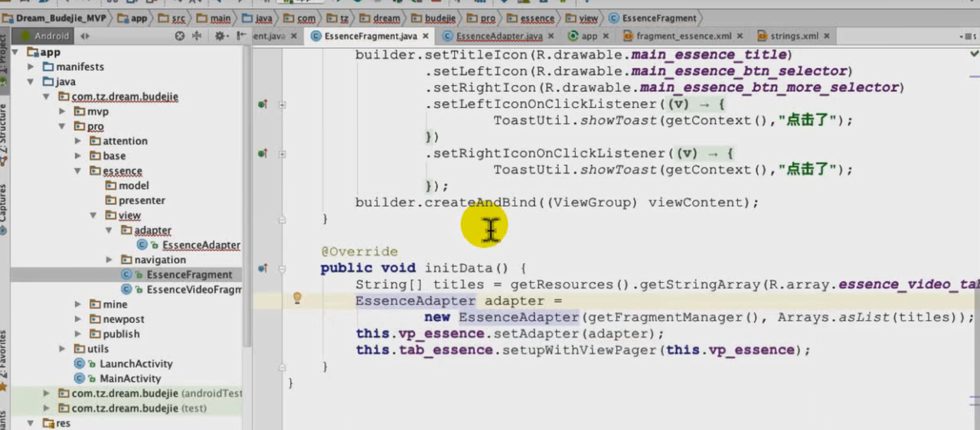The width and height of the screenshot is (980, 430).
Task: Expand the manifests folder
Action: 31,67
